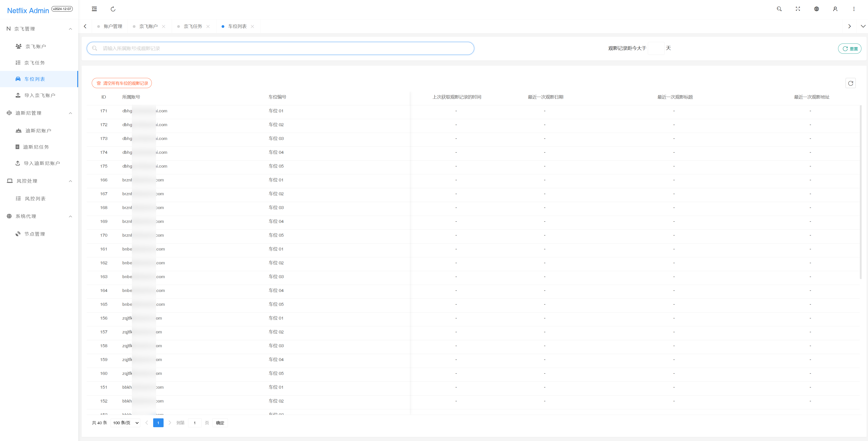The width and height of the screenshot is (868, 441).
Task: Collapse the 风控处理 menu group
Action: click(39, 181)
